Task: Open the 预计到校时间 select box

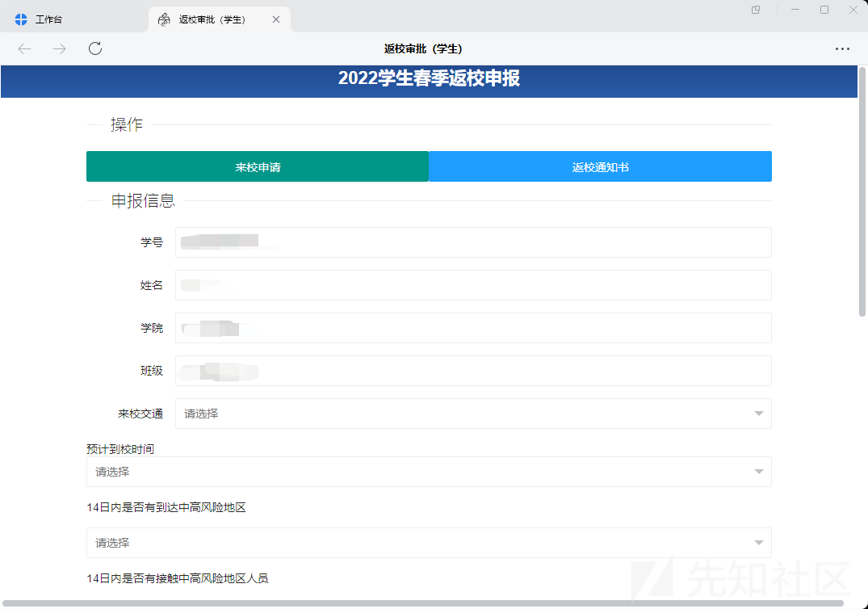Action: (x=429, y=472)
